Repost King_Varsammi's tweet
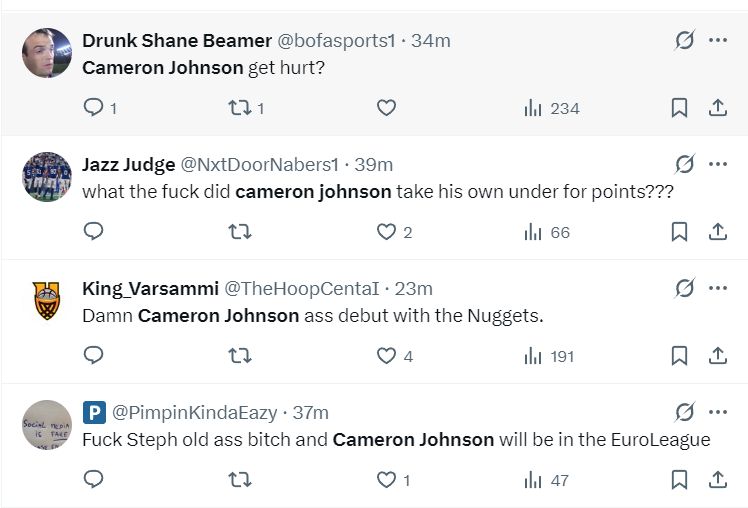This screenshot has height=508, width=748. (x=240, y=356)
